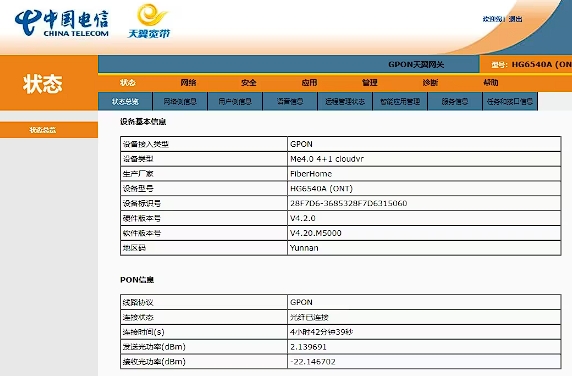Viewport: 572px width, 376px height.
Task: Open the last sub-tab after 服务信息
Action: [510, 101]
